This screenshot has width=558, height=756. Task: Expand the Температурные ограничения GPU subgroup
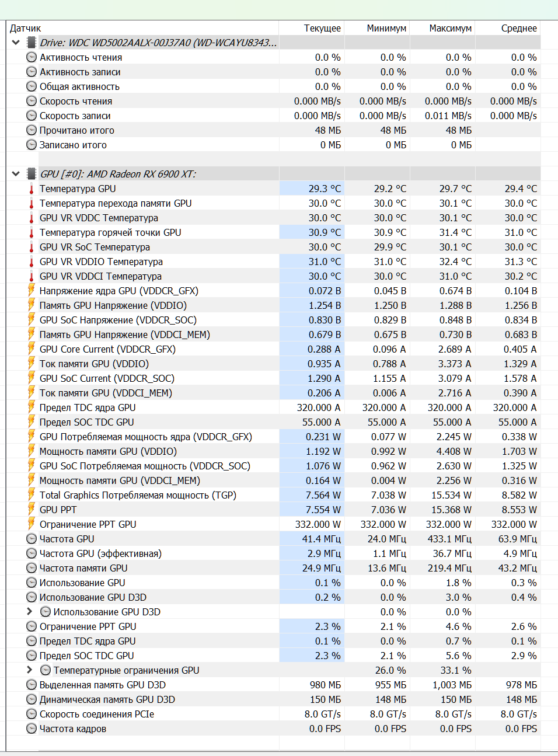point(30,670)
